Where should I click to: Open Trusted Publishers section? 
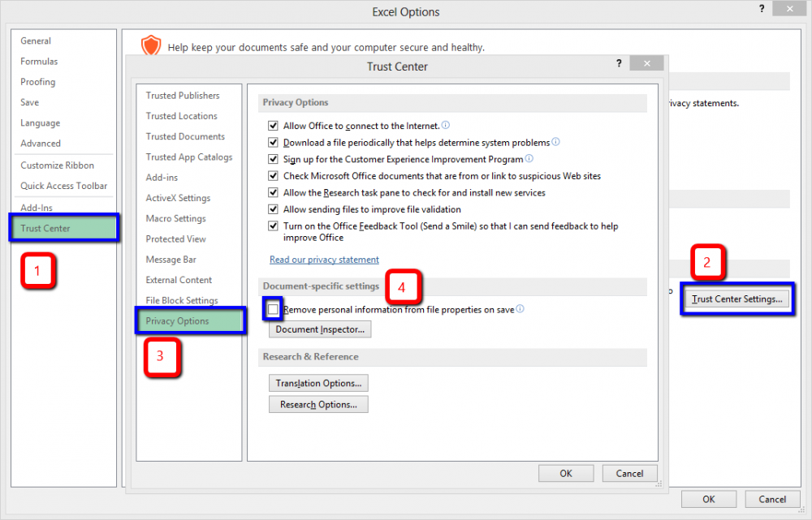tap(183, 96)
